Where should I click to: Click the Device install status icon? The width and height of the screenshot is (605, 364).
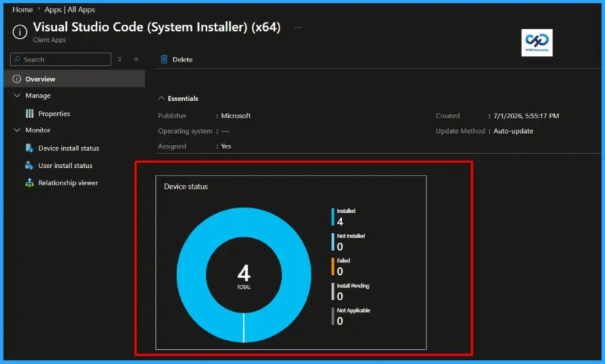tap(30, 148)
